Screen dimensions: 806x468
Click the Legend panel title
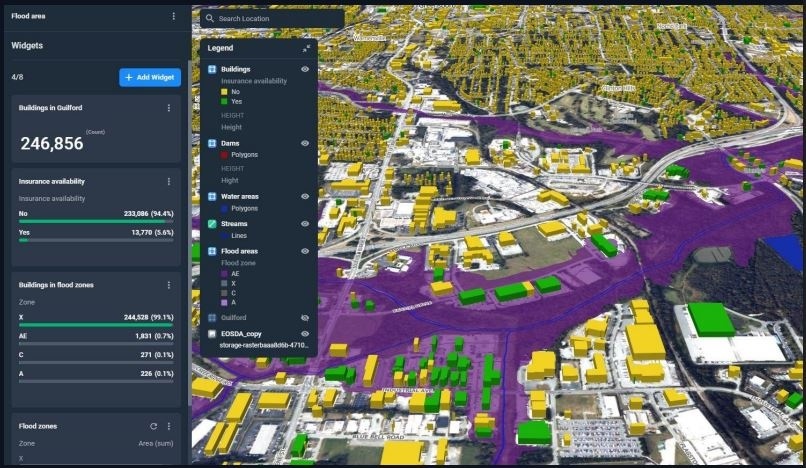click(x=221, y=48)
